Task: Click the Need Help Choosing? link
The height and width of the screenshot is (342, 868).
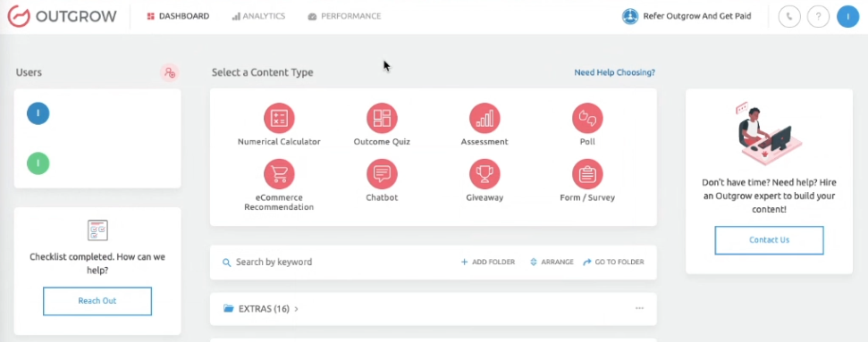Action: pyautogui.click(x=614, y=72)
